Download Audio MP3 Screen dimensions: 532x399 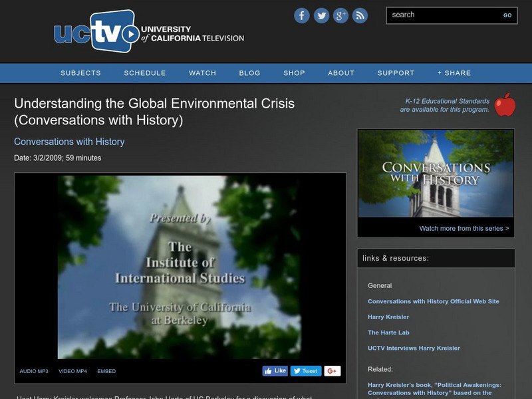[x=34, y=371]
